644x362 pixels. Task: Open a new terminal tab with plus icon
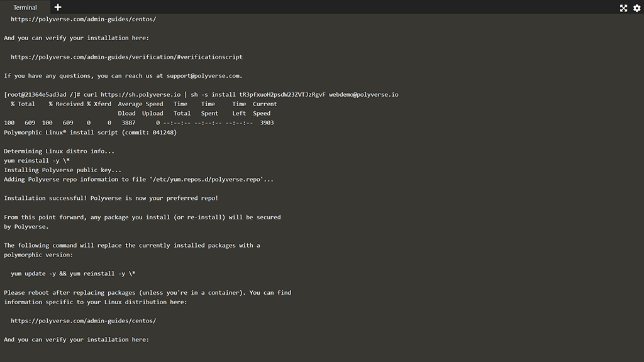pyautogui.click(x=58, y=8)
